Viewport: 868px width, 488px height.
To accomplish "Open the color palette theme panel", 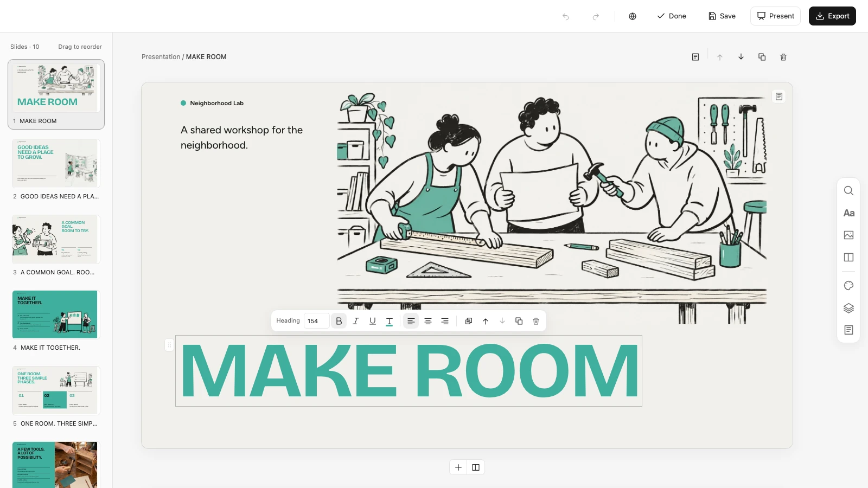I will click(x=849, y=286).
